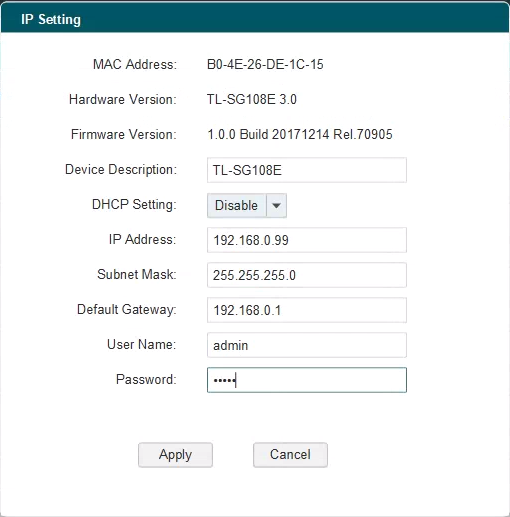Image resolution: width=510 pixels, height=517 pixels.
Task: Click the Default Gateway label
Action: click(127, 309)
